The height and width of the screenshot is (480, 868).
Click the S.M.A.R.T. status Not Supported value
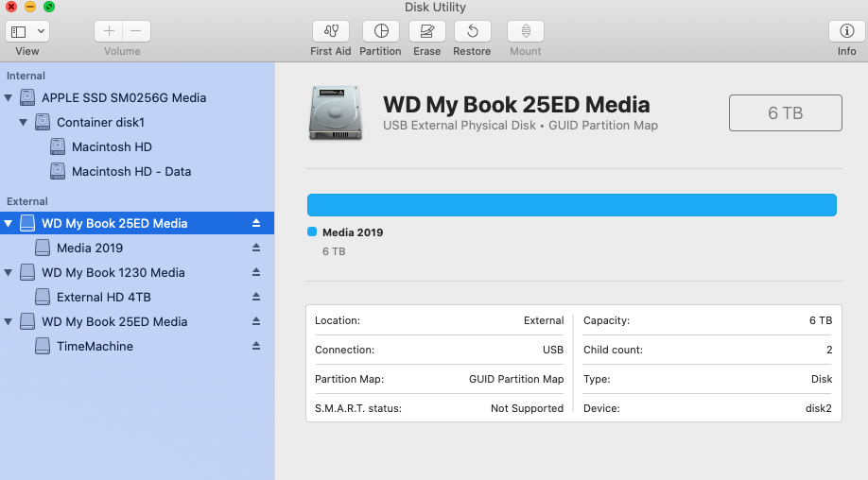[527, 409]
